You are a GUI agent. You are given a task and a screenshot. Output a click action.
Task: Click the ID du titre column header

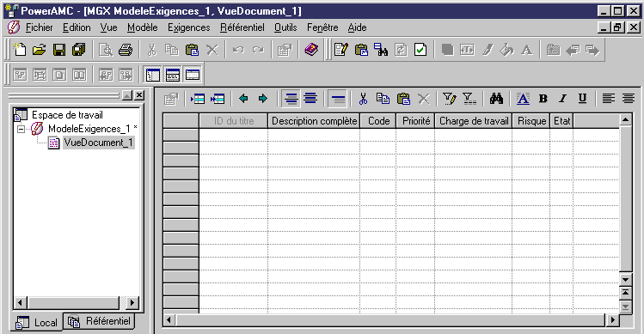(234, 121)
